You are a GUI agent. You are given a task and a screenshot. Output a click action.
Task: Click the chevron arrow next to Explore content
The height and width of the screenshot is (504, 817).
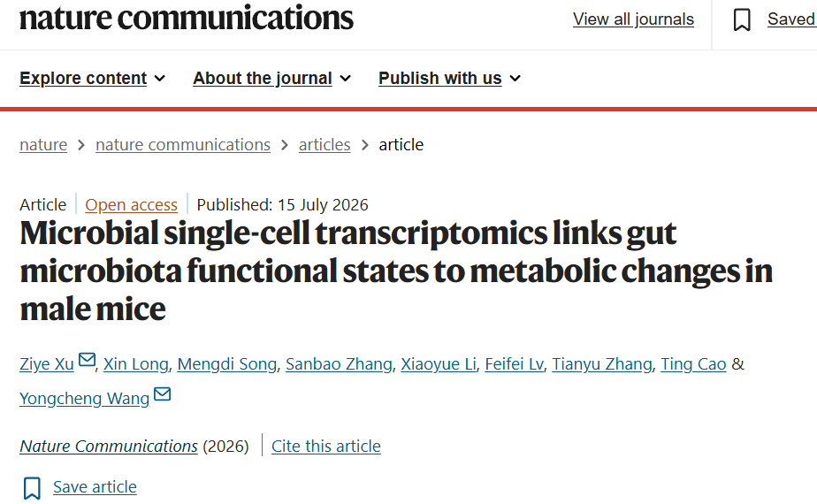(160, 79)
